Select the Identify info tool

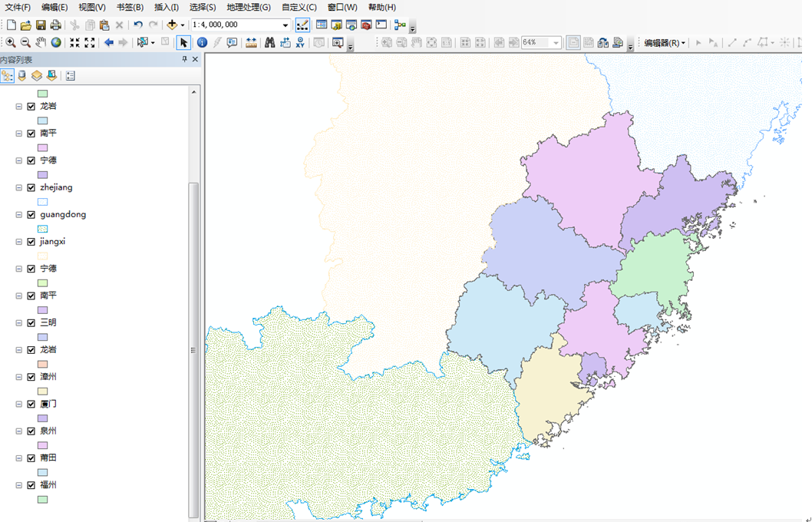[202, 42]
